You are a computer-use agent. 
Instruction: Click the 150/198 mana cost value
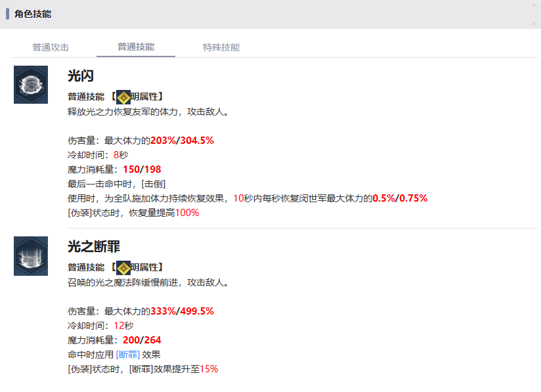tap(142, 169)
